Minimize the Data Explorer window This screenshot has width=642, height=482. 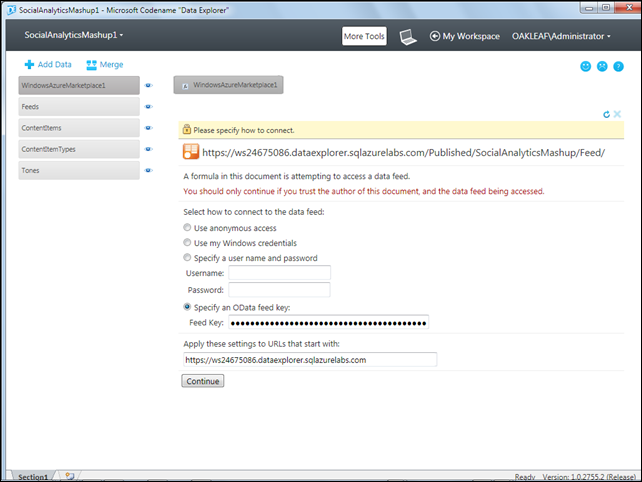589,8
